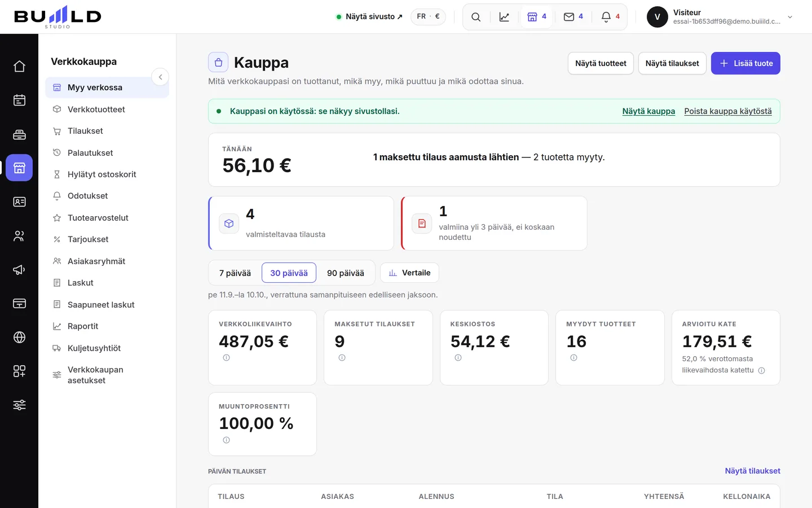The height and width of the screenshot is (508, 812).
Task: Click info icon under Verkkoliikevaihto
Action: [x=226, y=358]
